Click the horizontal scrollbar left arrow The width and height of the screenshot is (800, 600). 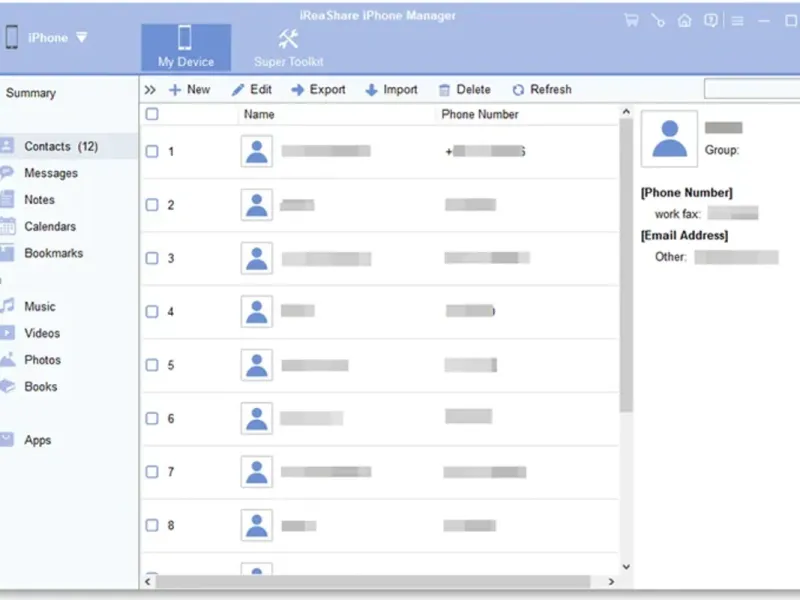[147, 582]
